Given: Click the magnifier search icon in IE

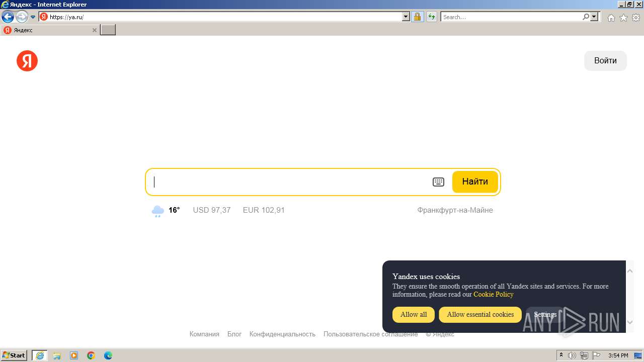Looking at the screenshot, I should [x=586, y=17].
